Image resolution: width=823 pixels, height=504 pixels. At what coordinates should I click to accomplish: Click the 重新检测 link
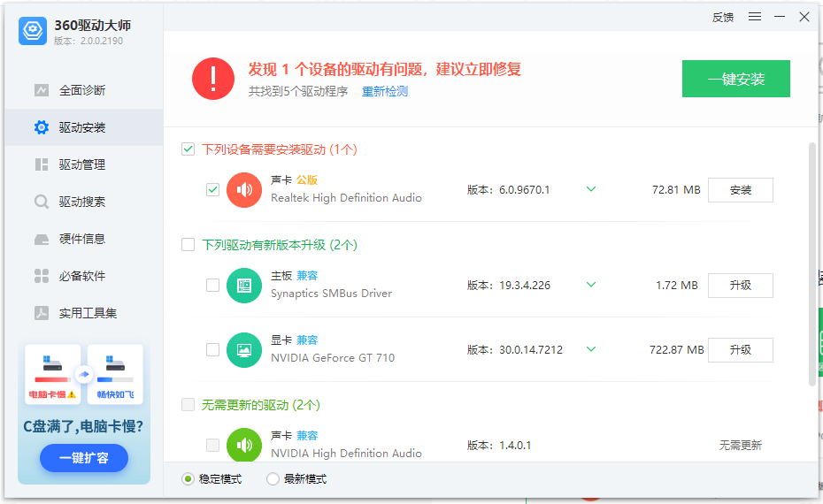385,92
